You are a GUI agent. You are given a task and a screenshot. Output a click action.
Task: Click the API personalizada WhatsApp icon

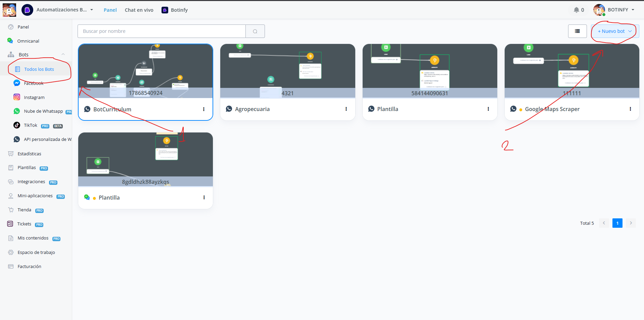(17, 139)
